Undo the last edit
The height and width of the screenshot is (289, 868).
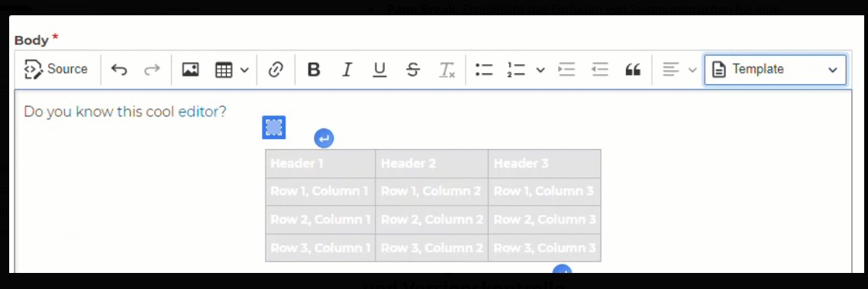pyautogui.click(x=119, y=70)
